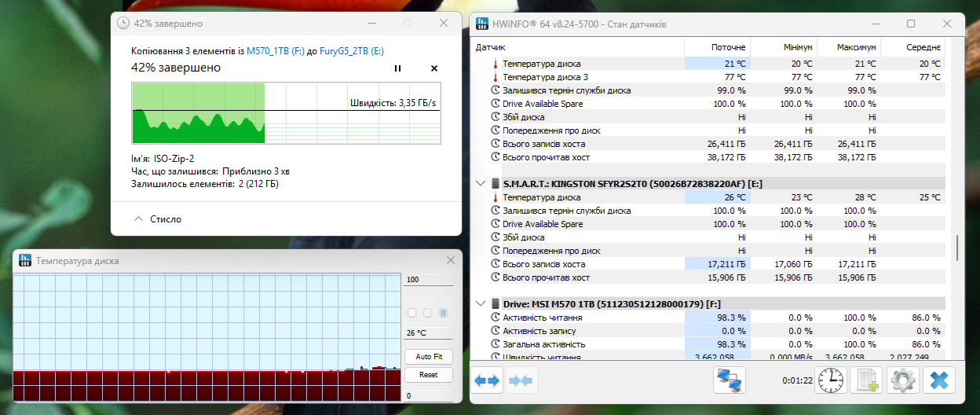Screen dimensions: 980x415
Task: Open HWiNFO sensor settings gear
Action: [x=903, y=381]
